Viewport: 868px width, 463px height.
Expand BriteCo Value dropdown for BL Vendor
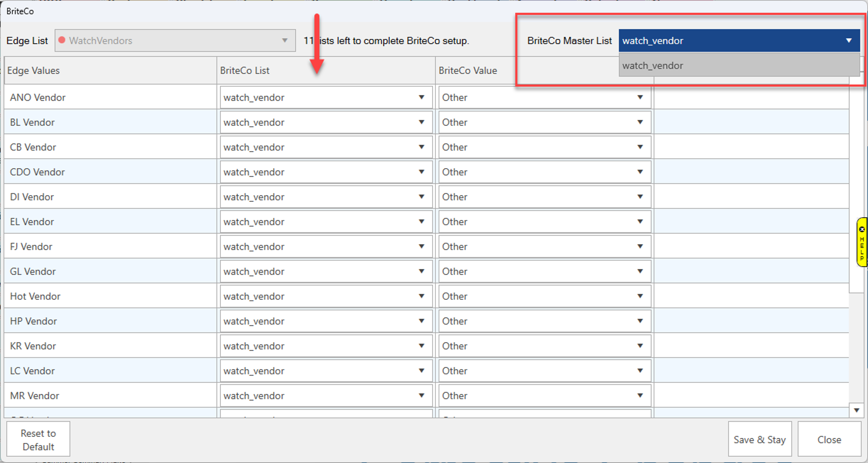click(640, 122)
